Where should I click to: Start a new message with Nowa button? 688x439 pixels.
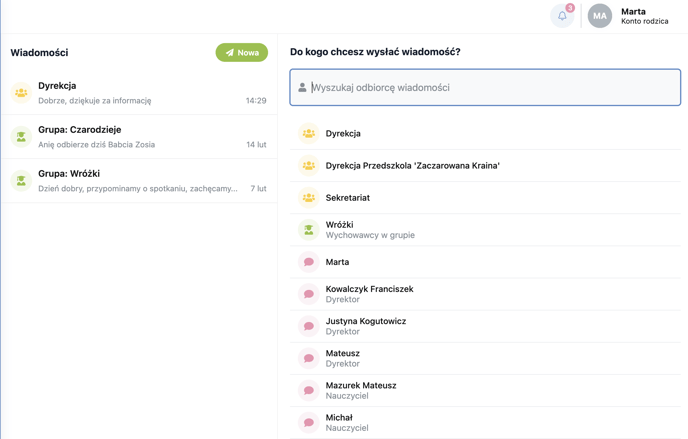242,53
